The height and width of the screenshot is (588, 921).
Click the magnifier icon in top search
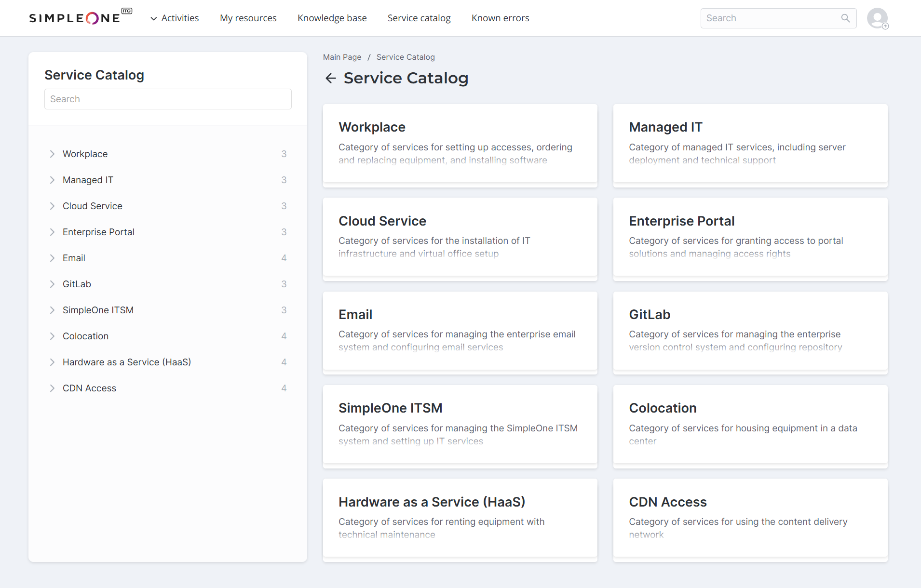pos(845,18)
